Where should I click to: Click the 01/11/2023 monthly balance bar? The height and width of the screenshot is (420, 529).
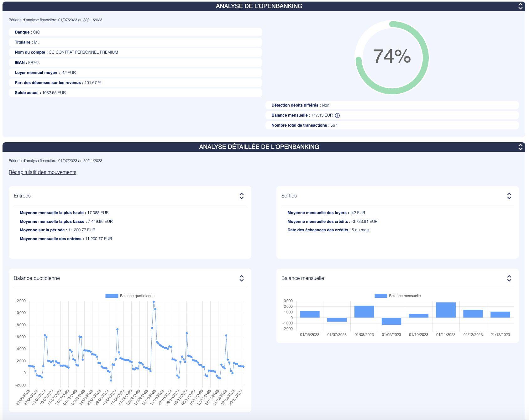[x=446, y=310]
